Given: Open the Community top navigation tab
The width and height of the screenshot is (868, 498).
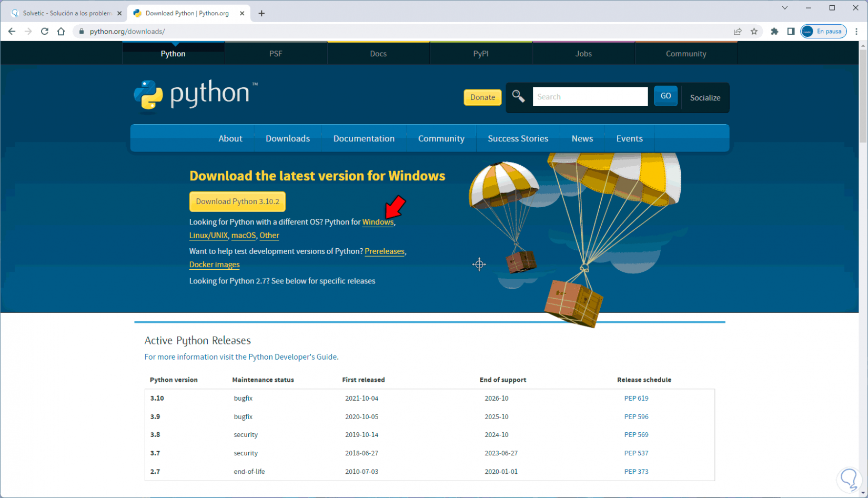Looking at the screenshot, I should (x=686, y=54).
